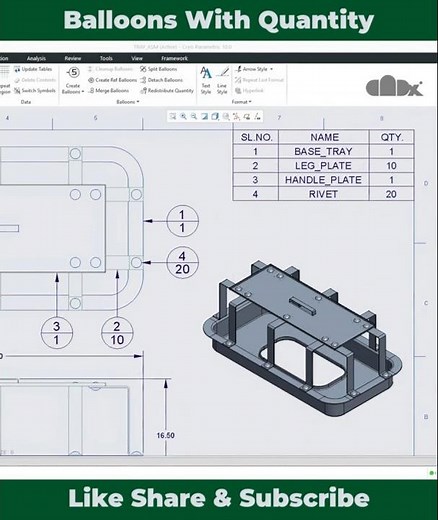Select the HANDLE_PLATE table cell
This screenshot has width=438, height=520.
324,180
